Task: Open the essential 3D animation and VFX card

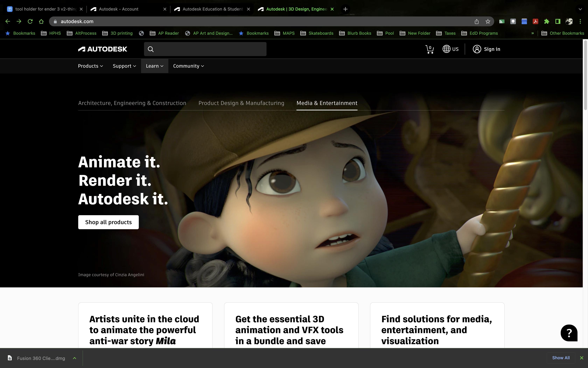Action: pyautogui.click(x=291, y=325)
